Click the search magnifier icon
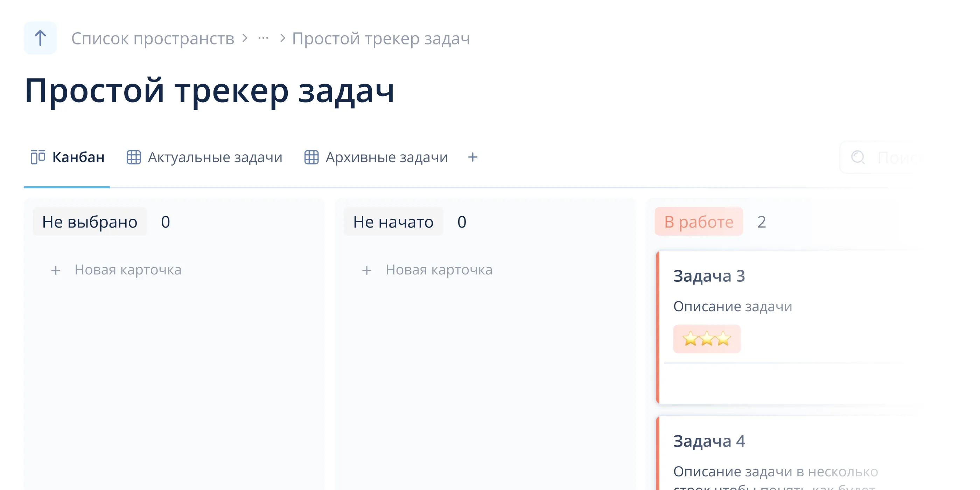 point(858,157)
